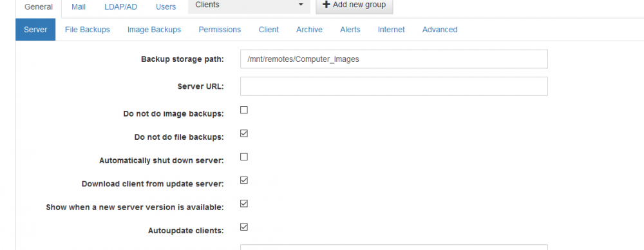Toggle Automatically shut down server checkbox
644x250 pixels.
click(x=244, y=157)
